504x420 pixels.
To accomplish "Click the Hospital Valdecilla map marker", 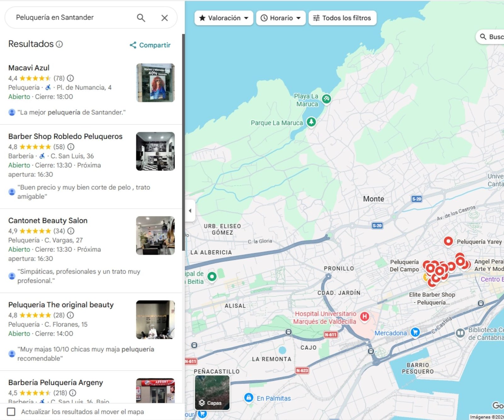I will pos(364,316).
